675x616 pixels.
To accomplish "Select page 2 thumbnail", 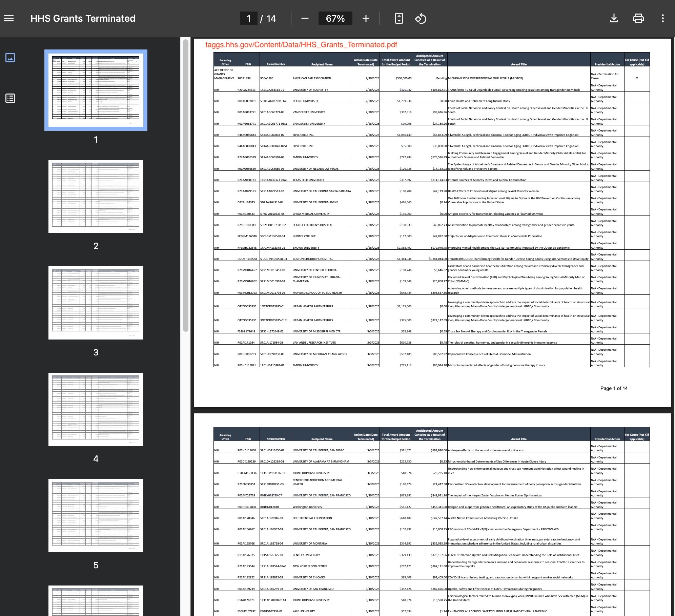I will coord(96,197).
